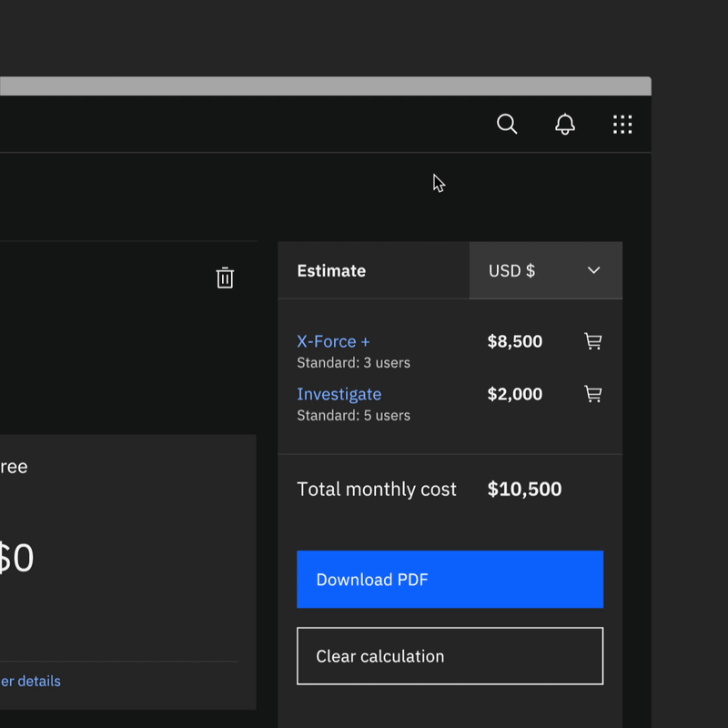Open the X-Force + product link
Viewport: 728px width, 728px height.
(333, 342)
